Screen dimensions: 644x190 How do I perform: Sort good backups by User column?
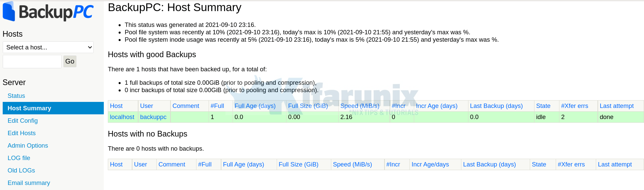[x=147, y=106]
